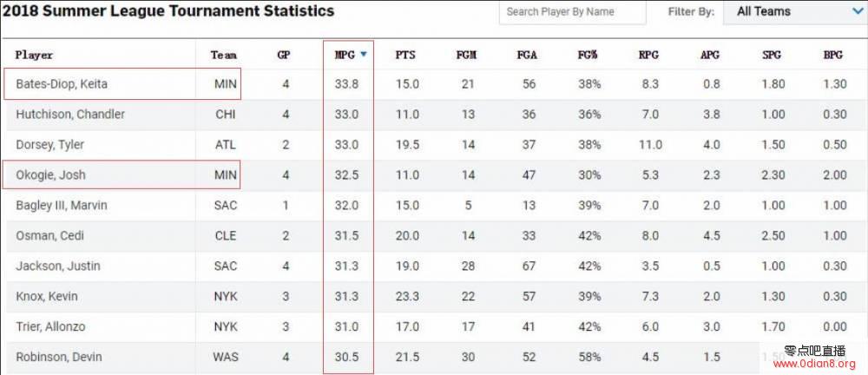Select the GP column header
Image resolution: width=868 pixels, height=375 pixels.
tap(284, 55)
